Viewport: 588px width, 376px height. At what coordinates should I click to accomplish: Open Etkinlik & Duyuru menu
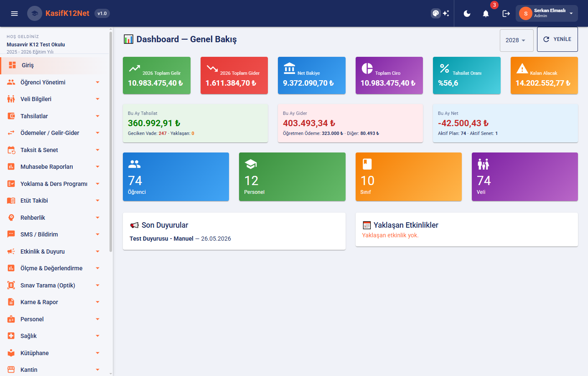tap(54, 252)
